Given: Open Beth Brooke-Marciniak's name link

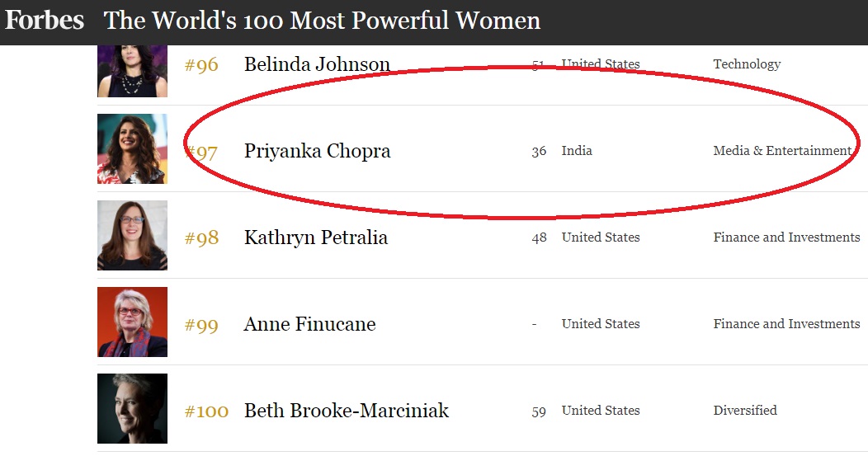Looking at the screenshot, I should click(x=347, y=411).
